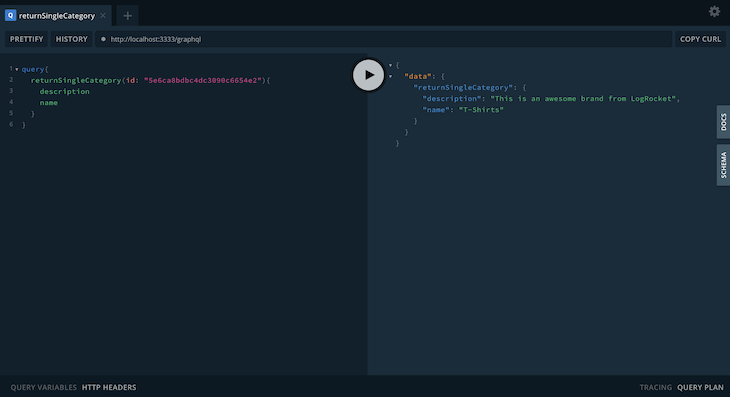Collapse the query block at line 1
The height and width of the screenshot is (397, 730).
[17, 69]
